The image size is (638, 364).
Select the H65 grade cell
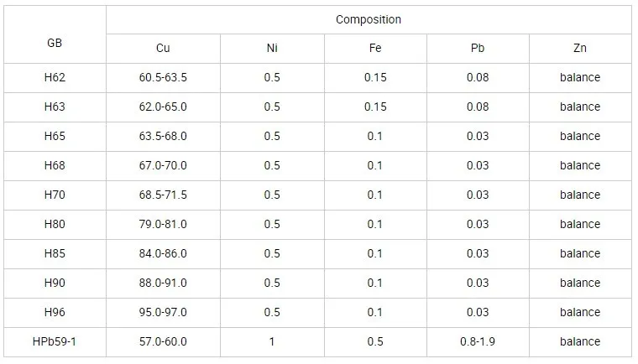click(55, 137)
